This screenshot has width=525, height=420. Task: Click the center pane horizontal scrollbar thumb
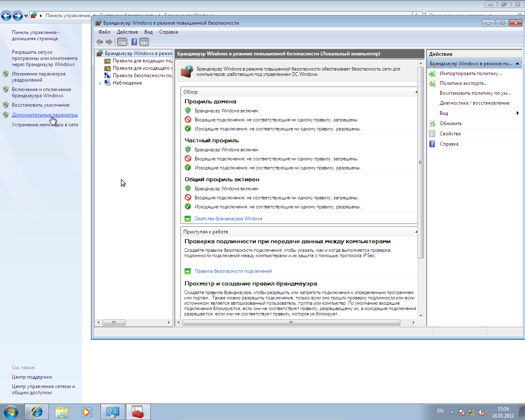click(291, 322)
